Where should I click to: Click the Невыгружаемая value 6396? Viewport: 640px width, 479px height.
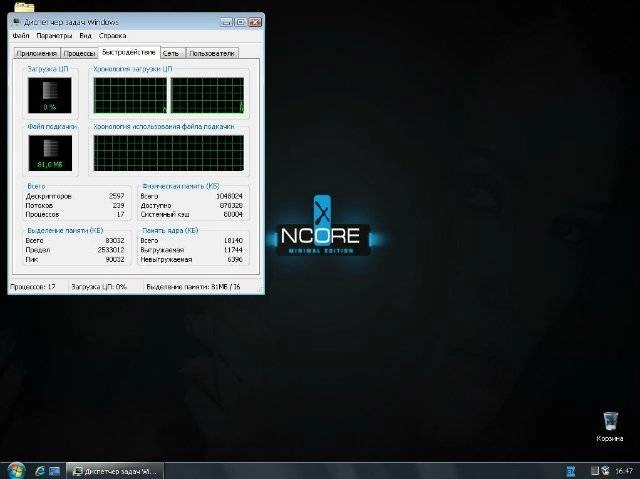(x=235, y=259)
